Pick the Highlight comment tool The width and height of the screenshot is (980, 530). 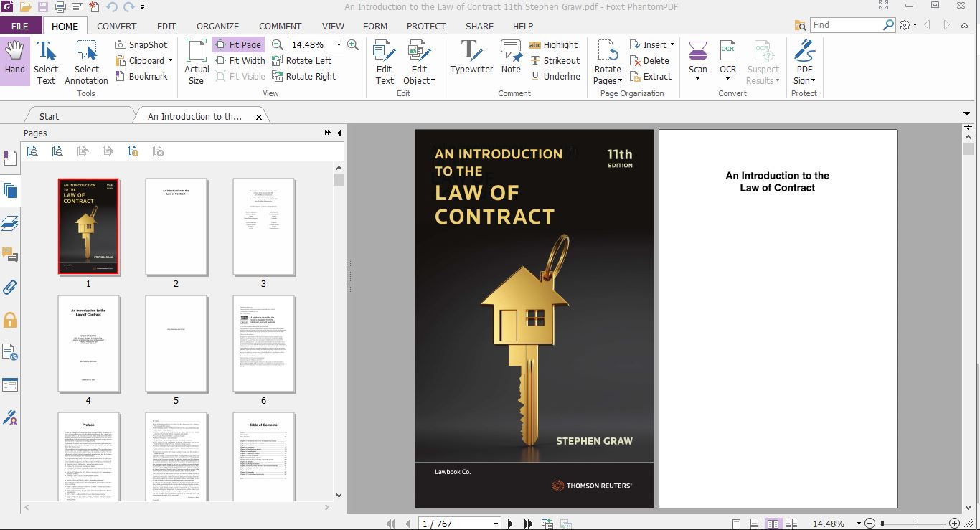[553, 44]
